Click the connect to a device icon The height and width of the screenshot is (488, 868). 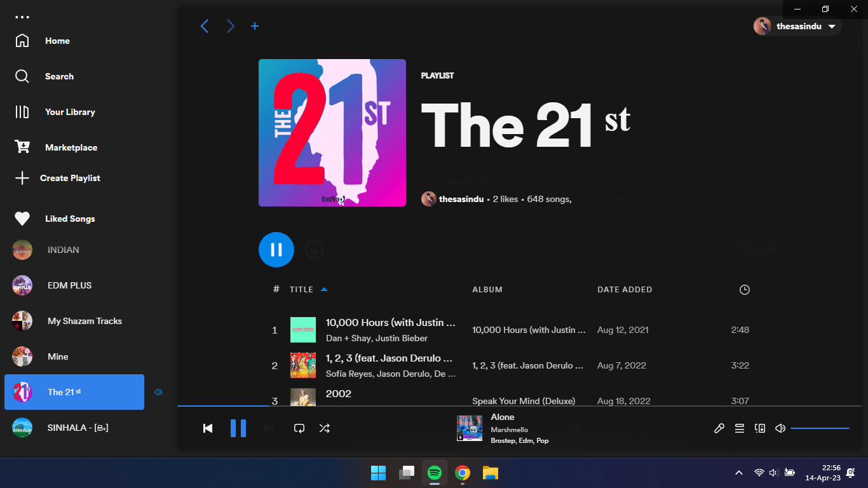coord(760,428)
